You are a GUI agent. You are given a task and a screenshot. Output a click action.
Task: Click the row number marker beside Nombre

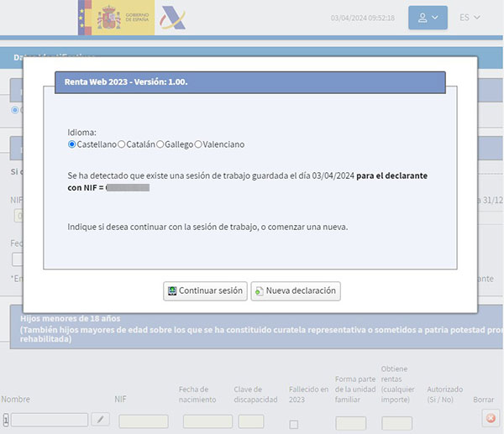pos(6,421)
